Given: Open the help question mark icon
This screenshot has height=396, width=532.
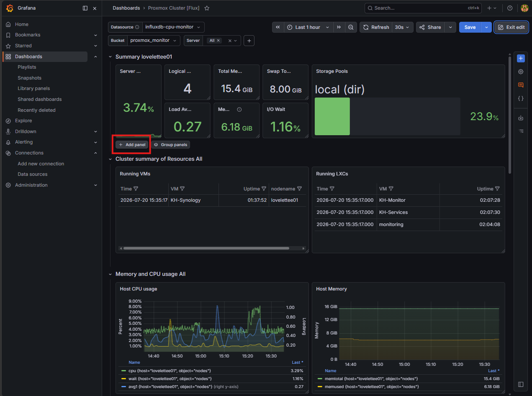Looking at the screenshot, I should coord(510,8).
